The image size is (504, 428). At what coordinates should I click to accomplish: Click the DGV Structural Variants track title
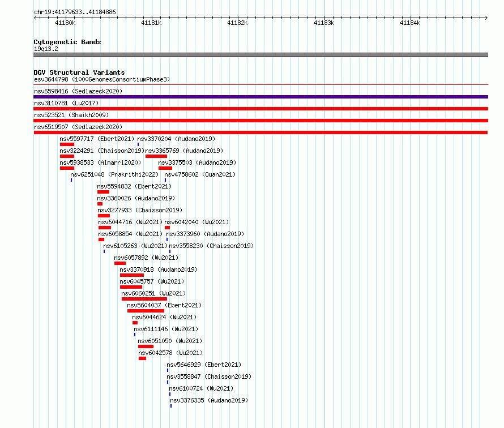79,72
